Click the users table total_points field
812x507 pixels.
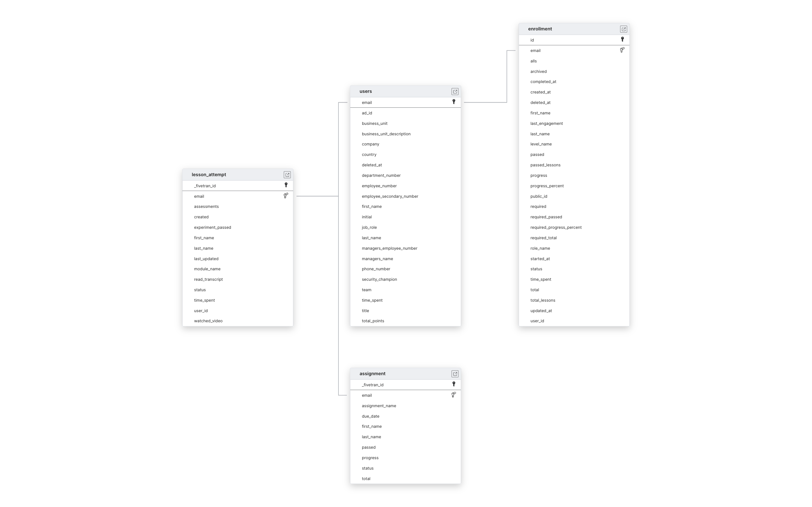tap(373, 321)
